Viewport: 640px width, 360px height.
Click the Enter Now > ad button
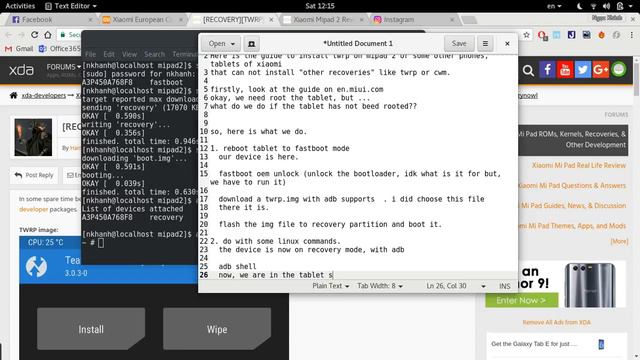tap(521, 300)
